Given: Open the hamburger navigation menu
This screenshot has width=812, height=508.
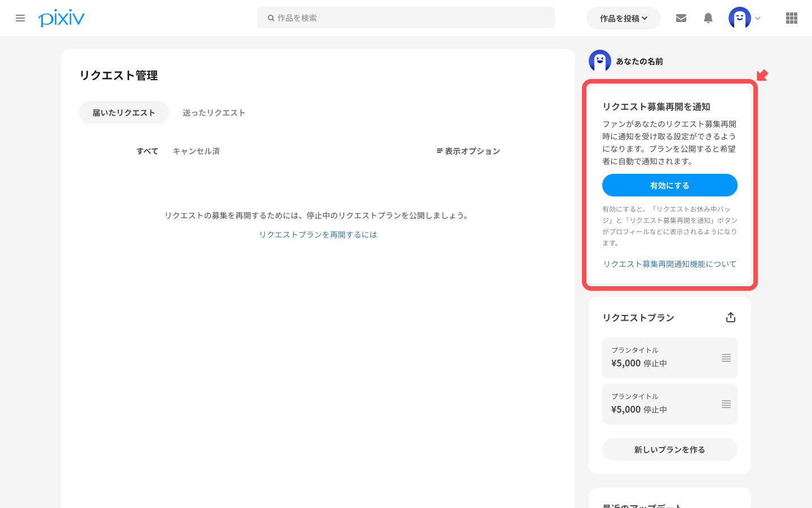Looking at the screenshot, I should pyautogui.click(x=20, y=17).
